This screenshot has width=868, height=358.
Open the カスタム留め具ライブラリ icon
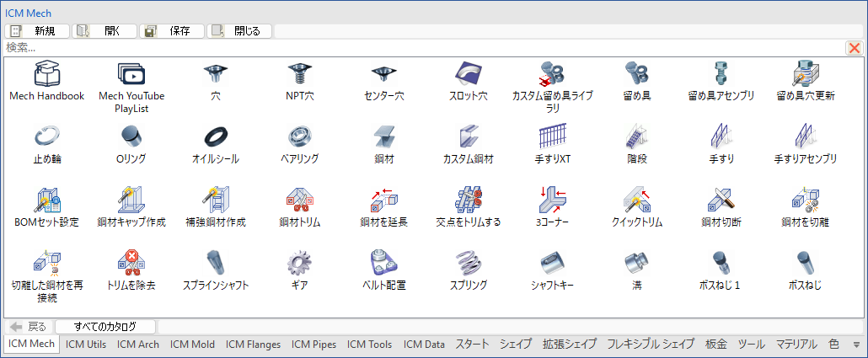(x=552, y=73)
